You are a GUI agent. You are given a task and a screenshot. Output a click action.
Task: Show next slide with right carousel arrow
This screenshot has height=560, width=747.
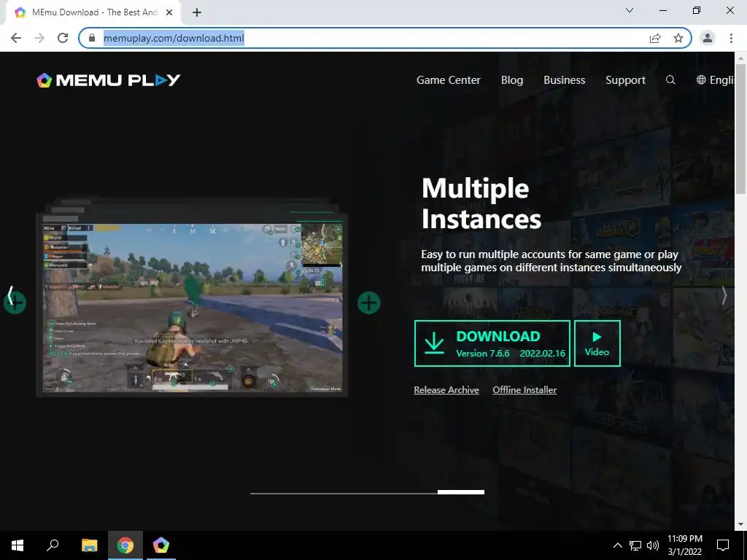[x=724, y=295]
